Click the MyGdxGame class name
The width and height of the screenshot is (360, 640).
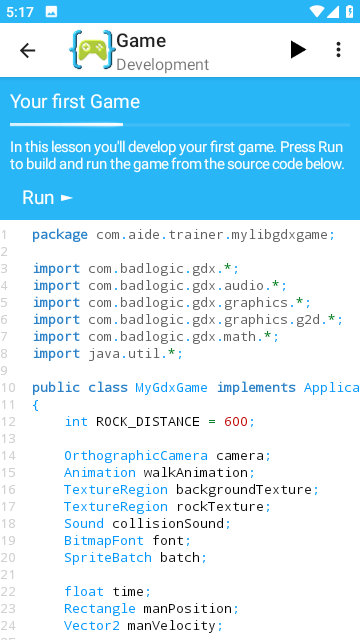coord(171,387)
